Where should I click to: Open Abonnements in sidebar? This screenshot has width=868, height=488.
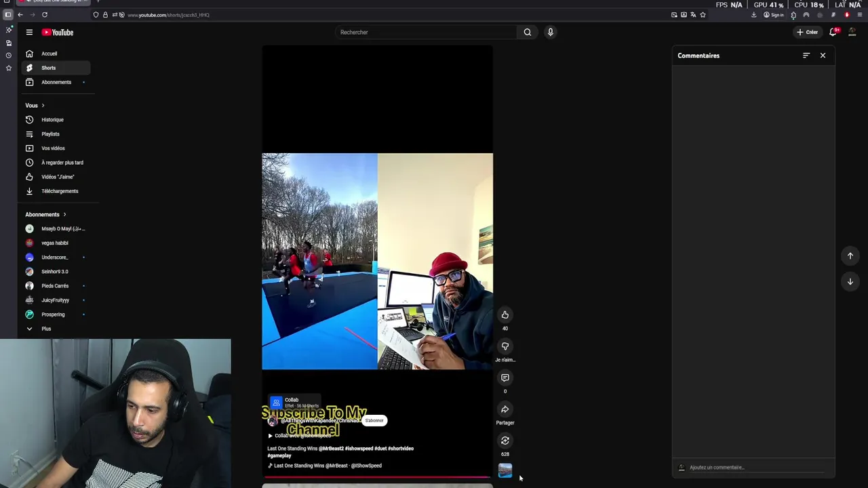tap(55, 82)
